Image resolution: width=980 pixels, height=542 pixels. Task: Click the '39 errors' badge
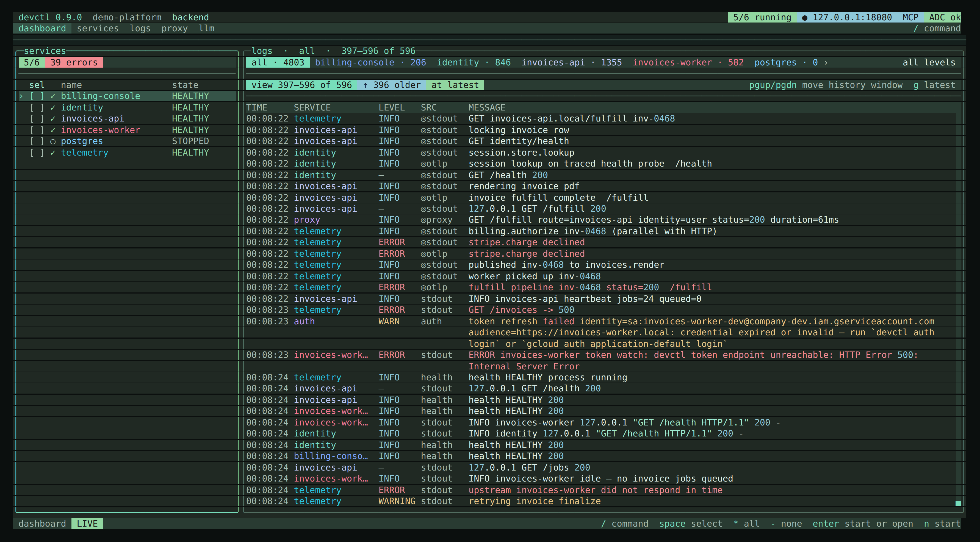74,62
